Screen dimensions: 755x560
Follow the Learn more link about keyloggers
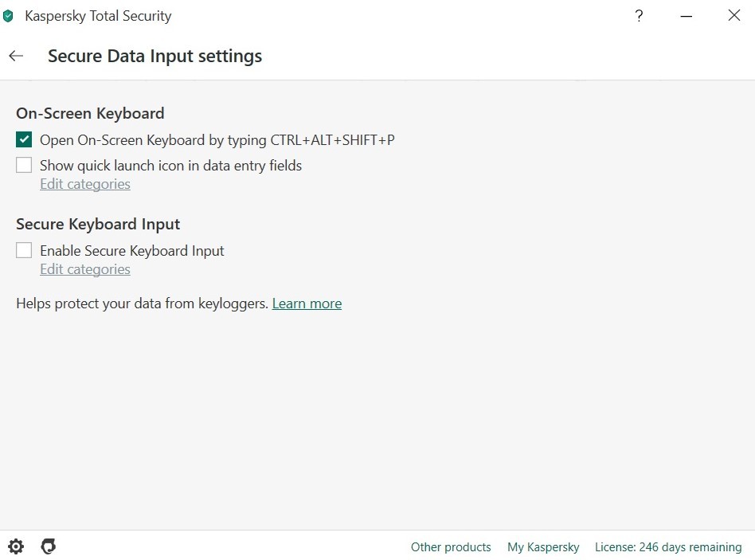[307, 303]
